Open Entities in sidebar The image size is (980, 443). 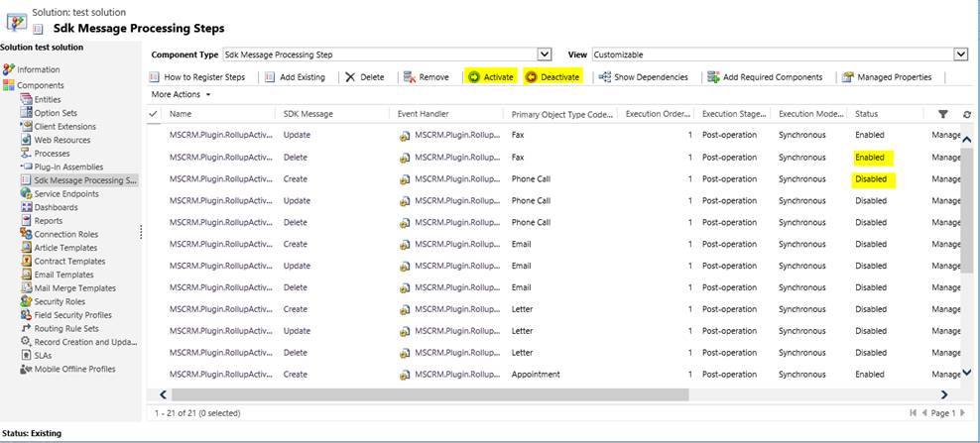[x=48, y=99]
